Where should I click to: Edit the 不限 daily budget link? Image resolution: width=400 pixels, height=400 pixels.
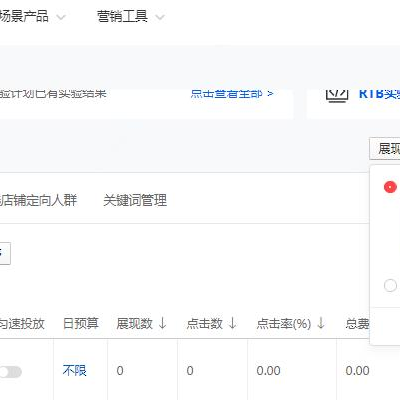pos(75,371)
